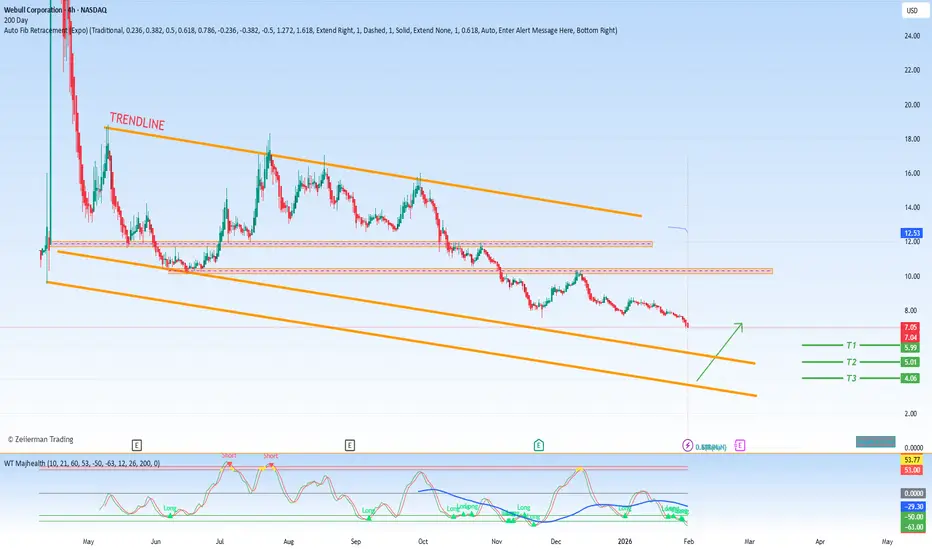Select the T2 target line label
The image size is (932, 550).
click(851, 362)
